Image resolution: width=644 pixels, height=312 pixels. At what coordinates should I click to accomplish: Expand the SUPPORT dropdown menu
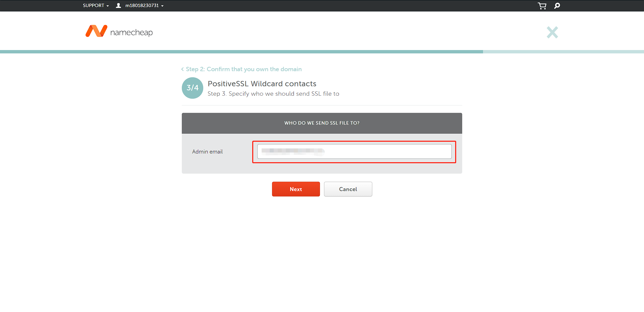pos(96,5)
